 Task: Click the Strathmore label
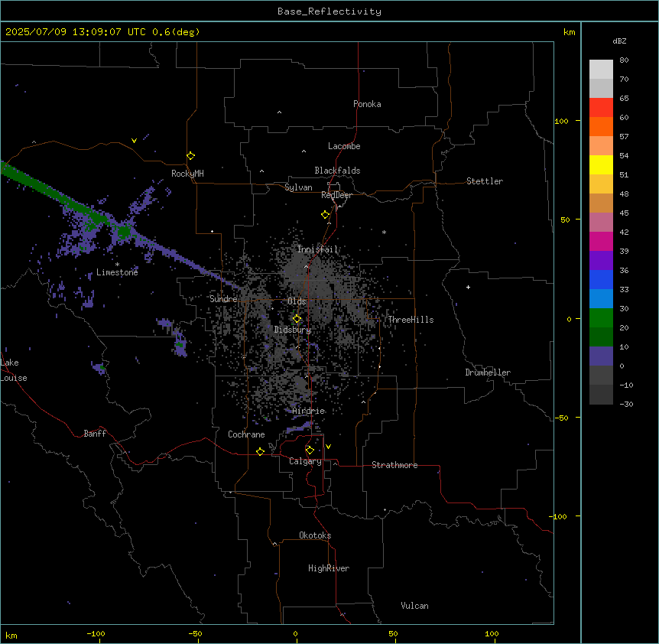click(394, 465)
